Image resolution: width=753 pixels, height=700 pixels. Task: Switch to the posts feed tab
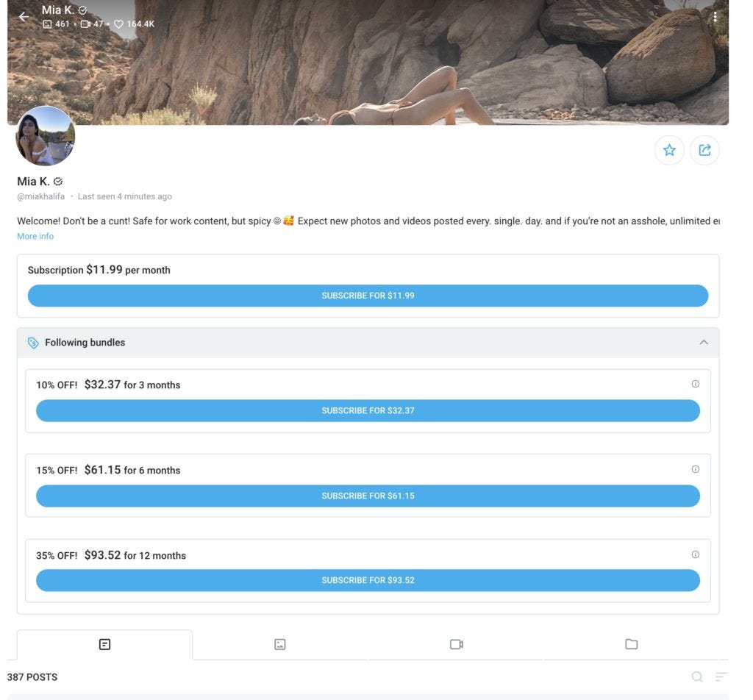104,644
